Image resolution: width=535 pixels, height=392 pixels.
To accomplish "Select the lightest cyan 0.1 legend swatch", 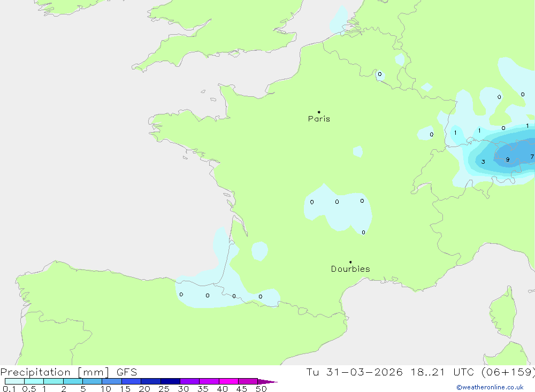I will [x=14, y=381].
